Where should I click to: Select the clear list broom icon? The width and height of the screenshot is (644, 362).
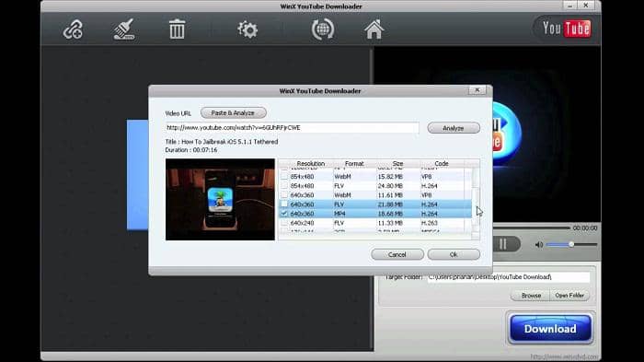pos(124,29)
